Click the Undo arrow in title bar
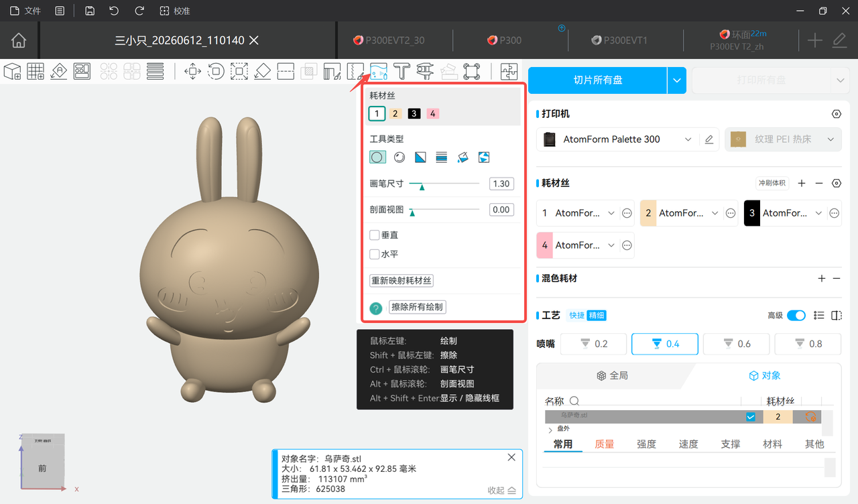The width and height of the screenshot is (858, 504). click(114, 11)
